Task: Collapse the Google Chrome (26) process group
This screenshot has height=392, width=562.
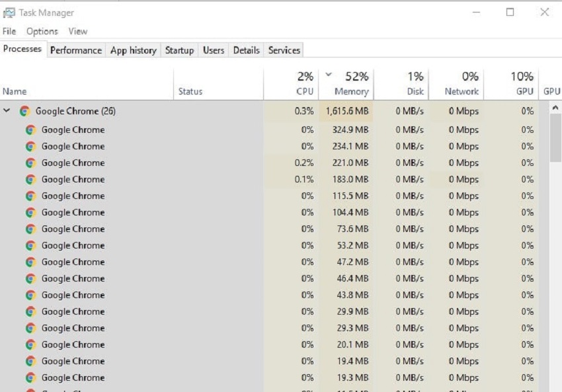Action: coord(7,111)
